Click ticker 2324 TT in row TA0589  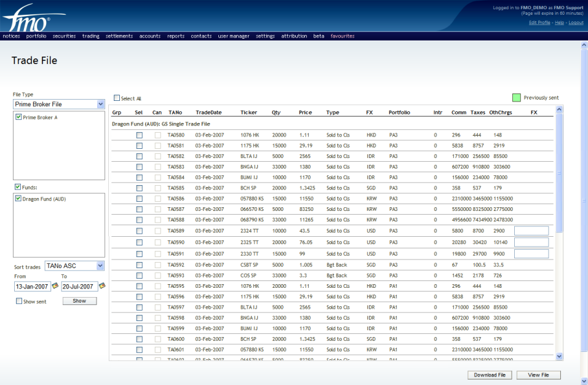pyautogui.click(x=249, y=231)
